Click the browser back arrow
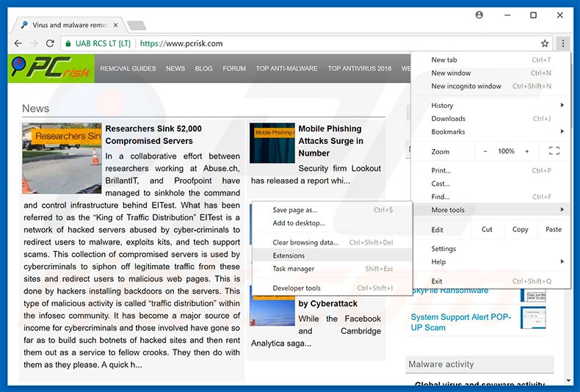 click(x=18, y=43)
